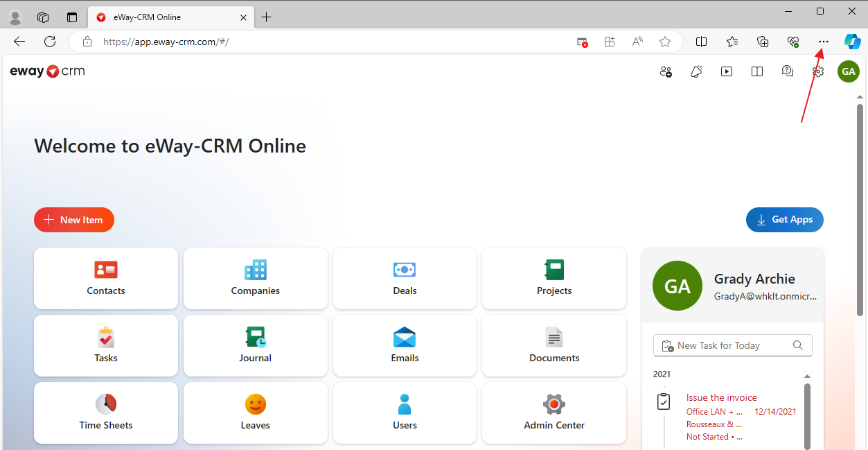Image resolution: width=868 pixels, height=450 pixels.
Task: Click the Grady Archie name
Action: (754, 279)
